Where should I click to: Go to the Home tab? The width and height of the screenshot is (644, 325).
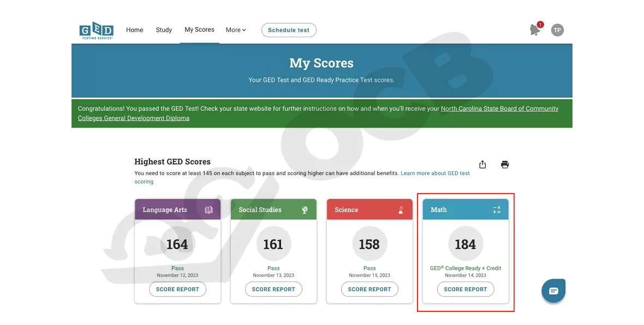click(135, 30)
